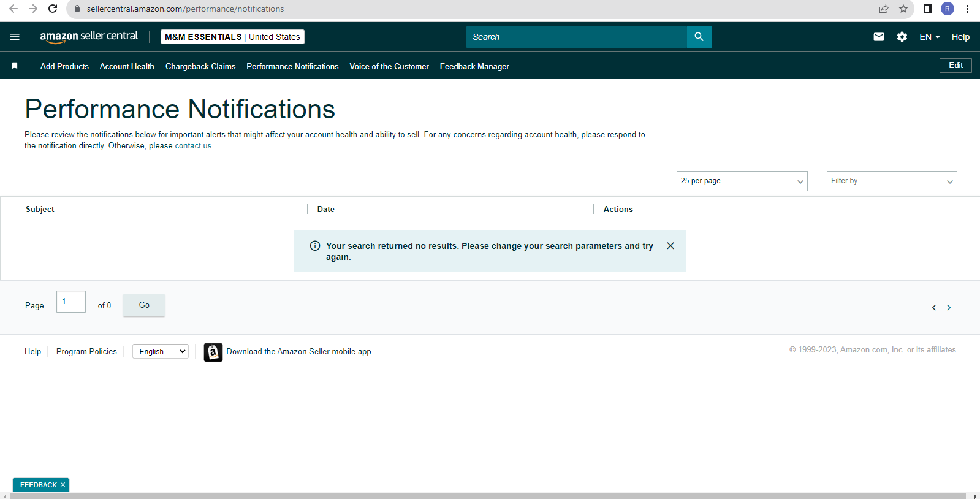Open the Chrome three-dot menu
The image size is (980, 499).
(x=967, y=9)
